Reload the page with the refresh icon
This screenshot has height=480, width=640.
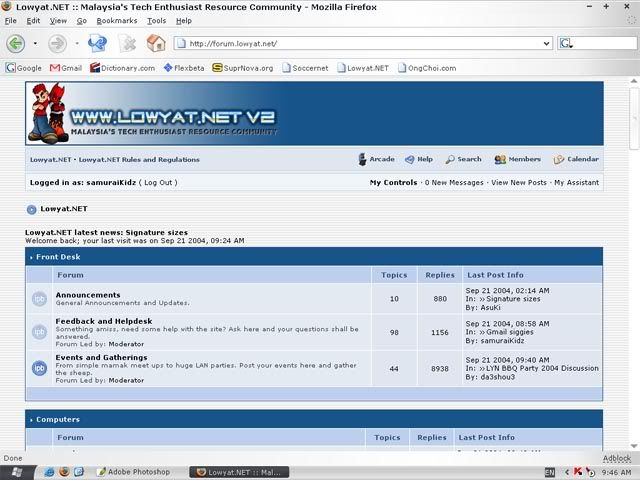tap(97, 43)
